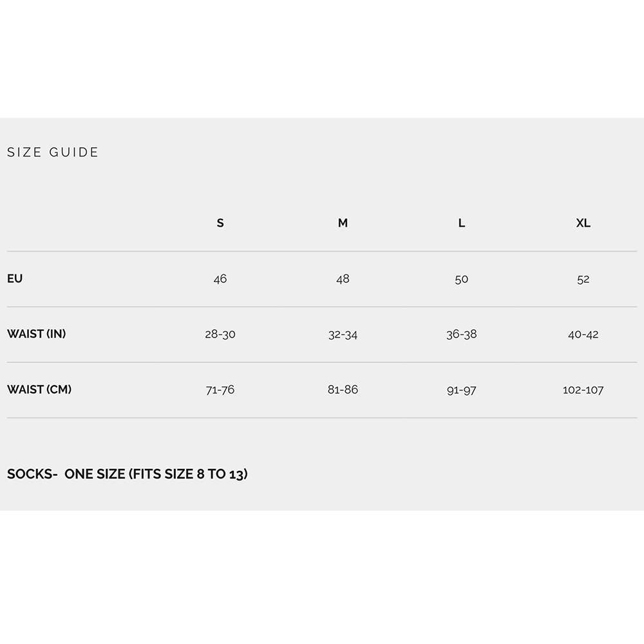Viewport: 644px width, 644px height.
Task: Click EU size 48 cell
Action: coord(343,279)
